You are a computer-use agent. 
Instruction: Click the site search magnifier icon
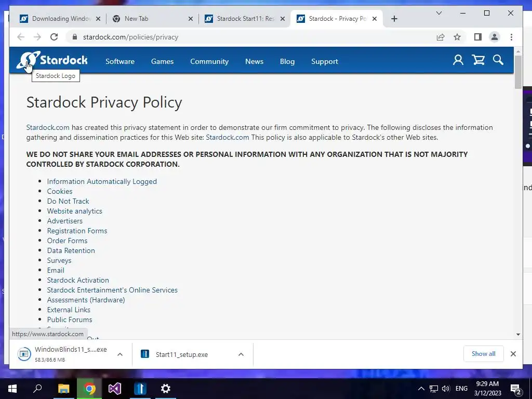pyautogui.click(x=498, y=60)
